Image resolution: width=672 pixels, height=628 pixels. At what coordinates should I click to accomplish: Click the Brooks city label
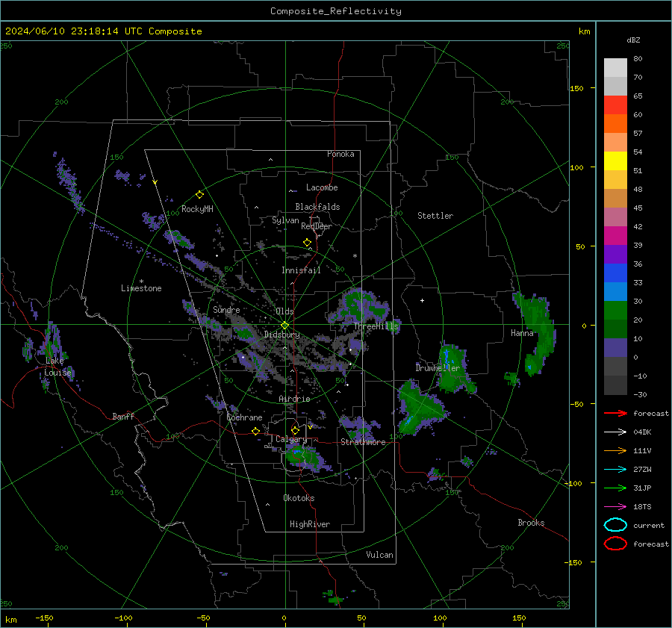531,523
